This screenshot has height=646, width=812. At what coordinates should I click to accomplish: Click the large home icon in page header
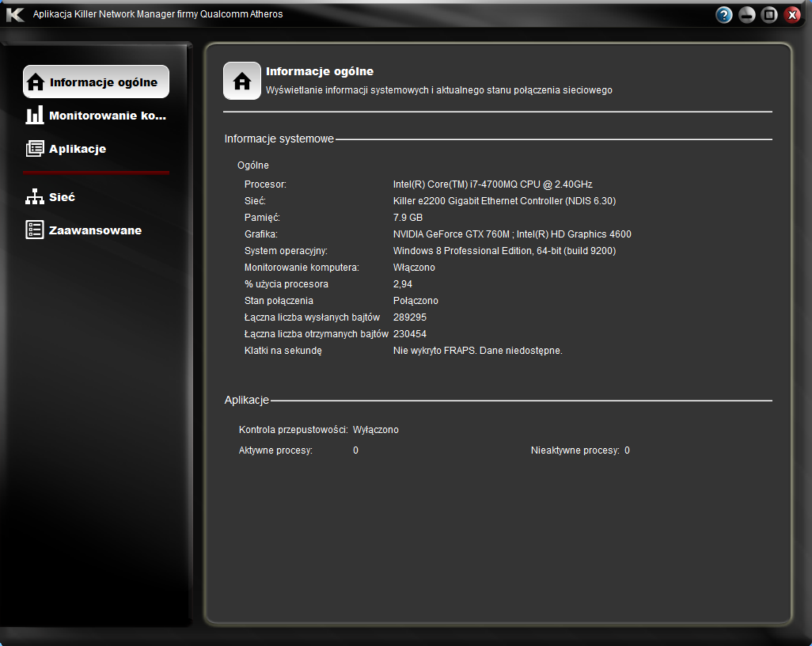point(242,81)
